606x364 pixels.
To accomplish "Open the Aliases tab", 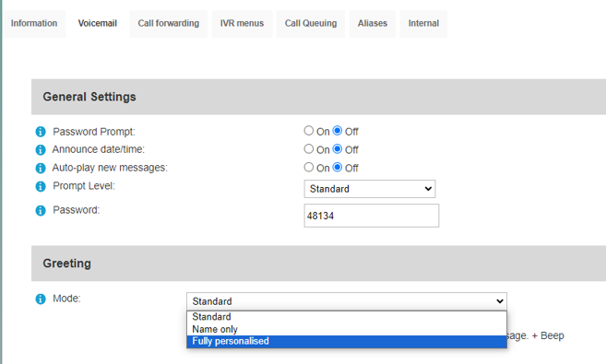I will coord(373,24).
